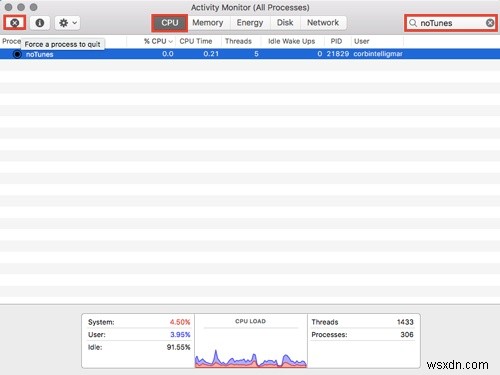
Task: Click PID value 21829
Action: [338, 54]
